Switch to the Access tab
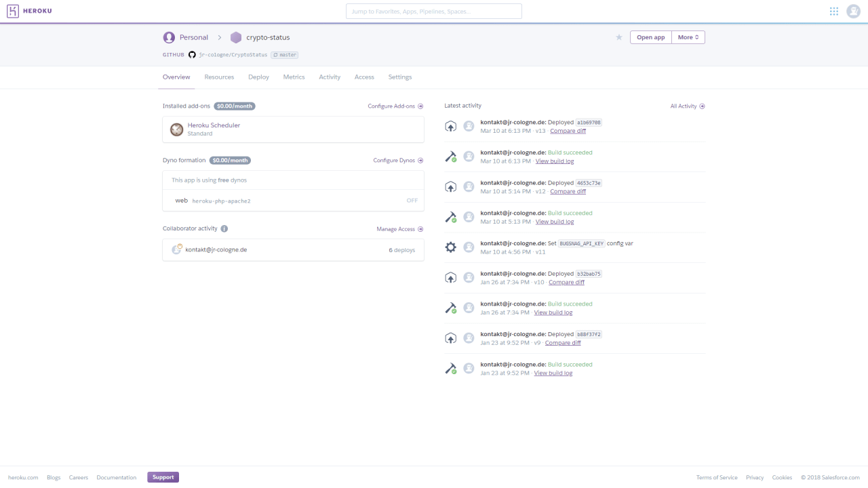Viewport: 868px width, 488px height. click(x=364, y=77)
